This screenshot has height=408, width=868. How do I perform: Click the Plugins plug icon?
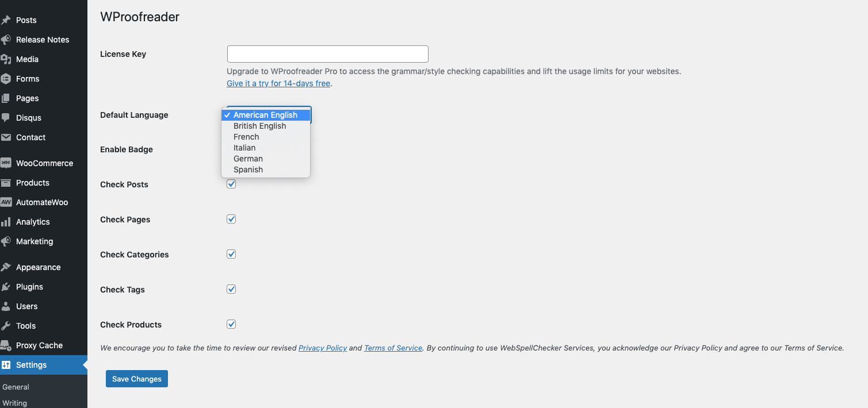click(6, 287)
